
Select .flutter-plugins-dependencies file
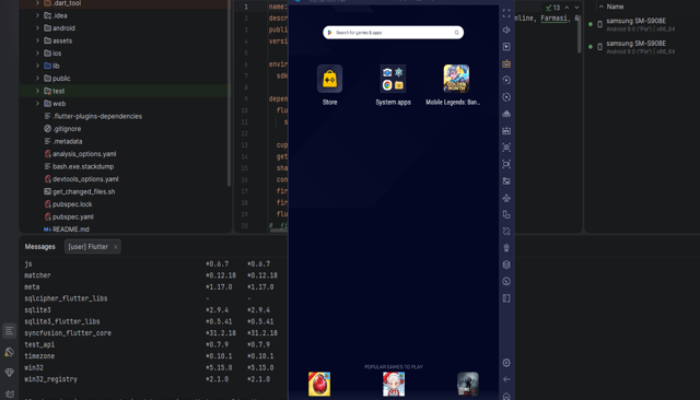[x=97, y=116]
